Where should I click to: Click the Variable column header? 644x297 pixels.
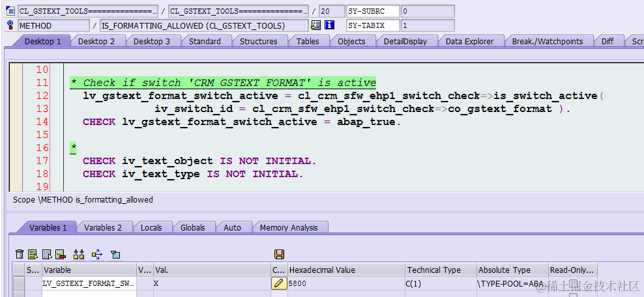89,270
